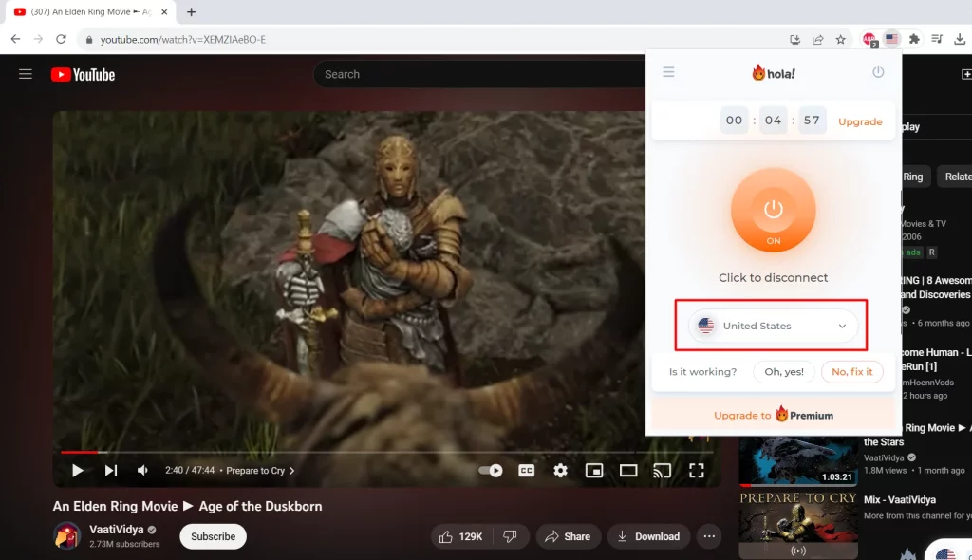Toggle the autoplay switch in the player

point(493,470)
